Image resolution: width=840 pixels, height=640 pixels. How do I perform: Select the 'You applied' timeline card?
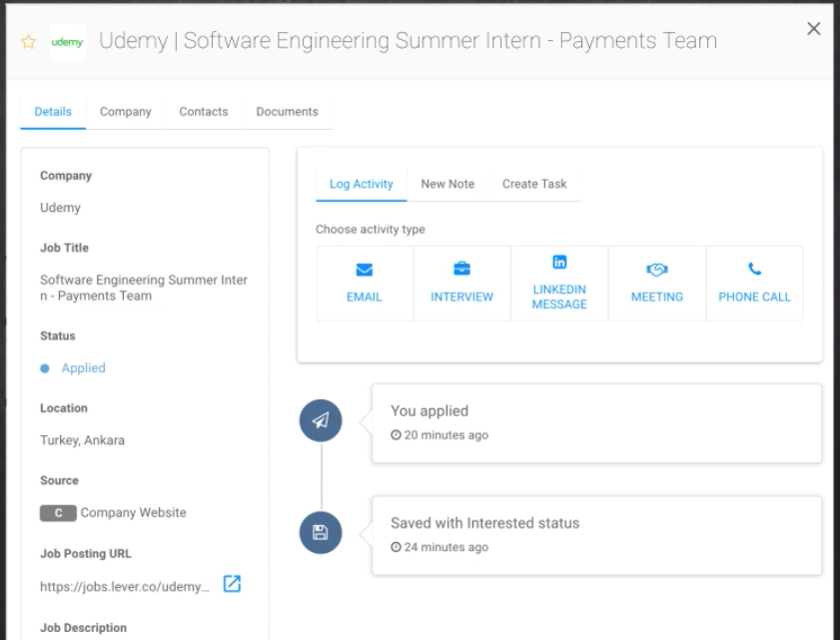596,423
